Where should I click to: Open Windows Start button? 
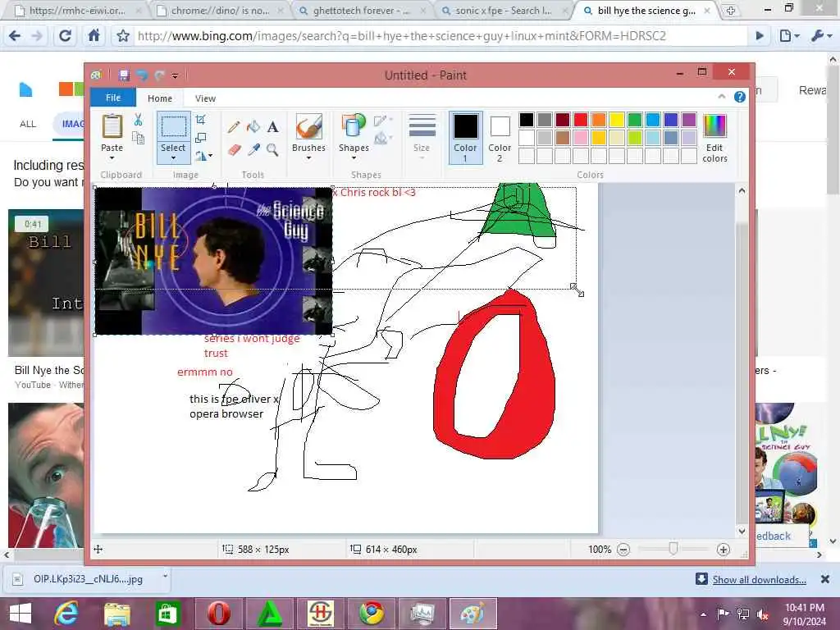[21, 614]
